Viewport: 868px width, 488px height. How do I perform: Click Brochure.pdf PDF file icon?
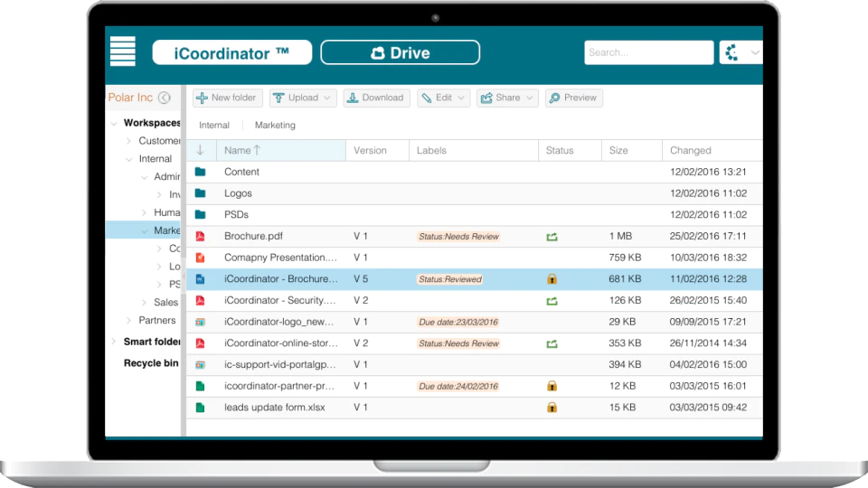201,236
